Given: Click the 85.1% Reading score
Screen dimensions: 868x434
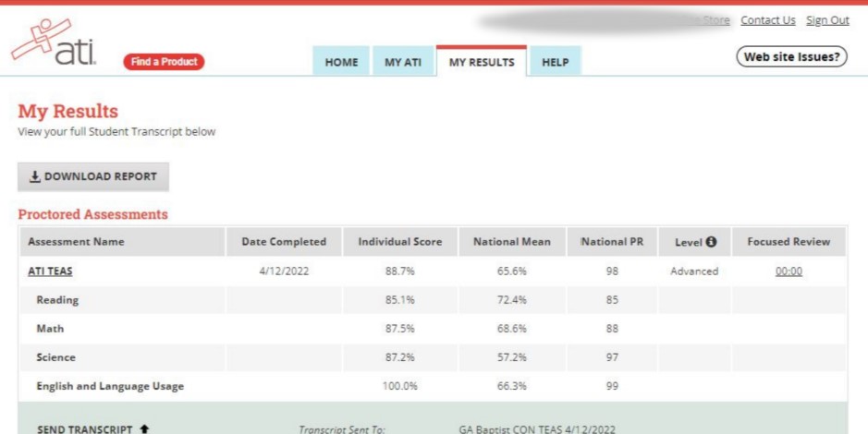Looking at the screenshot, I should 399,300.
